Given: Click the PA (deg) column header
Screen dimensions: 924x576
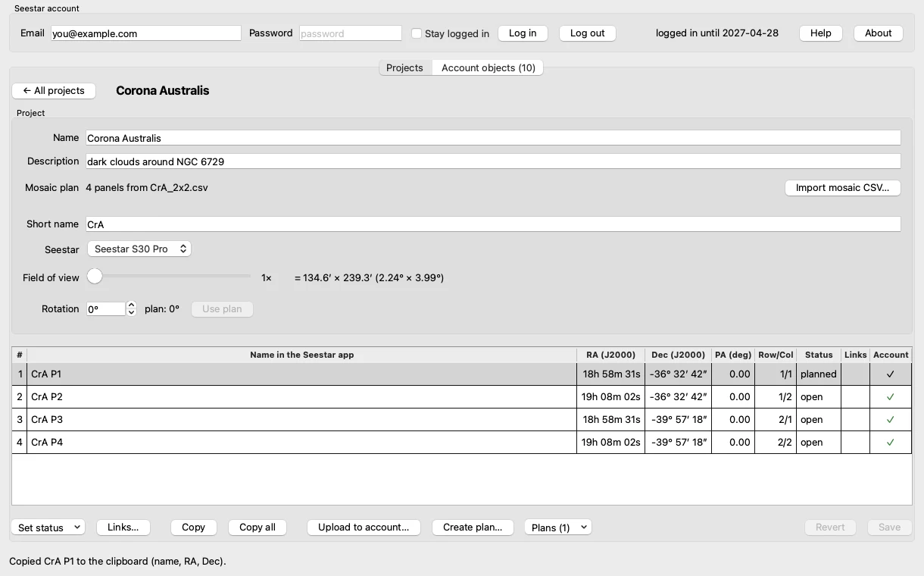Looking at the screenshot, I should pyautogui.click(x=733, y=355).
